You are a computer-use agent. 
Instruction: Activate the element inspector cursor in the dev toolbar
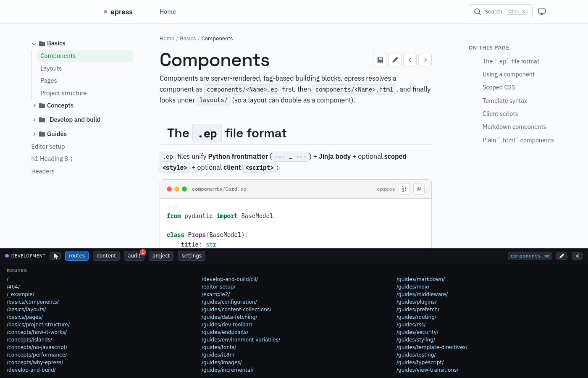[x=55, y=256]
